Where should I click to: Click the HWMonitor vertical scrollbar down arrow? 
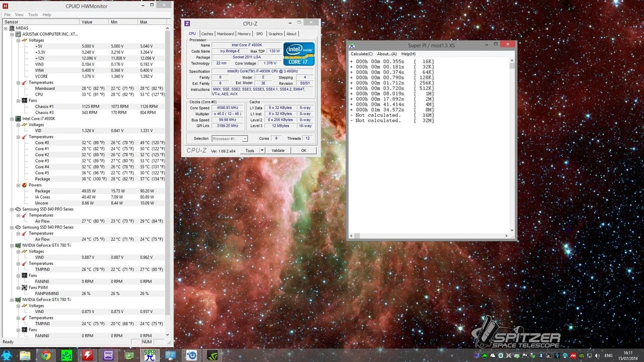tap(168, 335)
